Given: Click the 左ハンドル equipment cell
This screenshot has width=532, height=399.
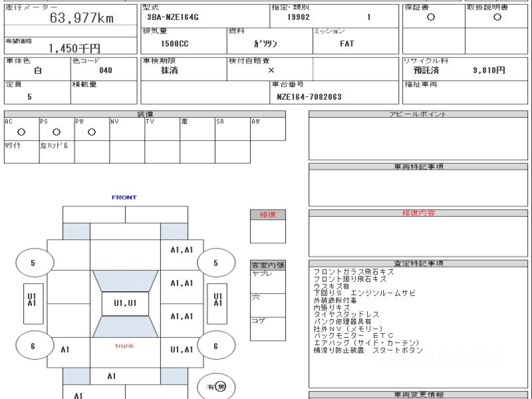Looking at the screenshot, I should coord(57,152).
